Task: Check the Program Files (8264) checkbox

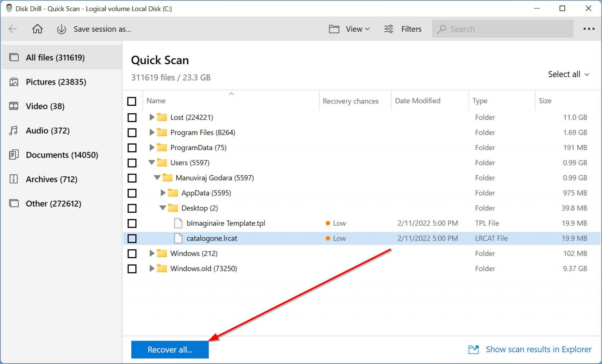Action: [x=132, y=133]
